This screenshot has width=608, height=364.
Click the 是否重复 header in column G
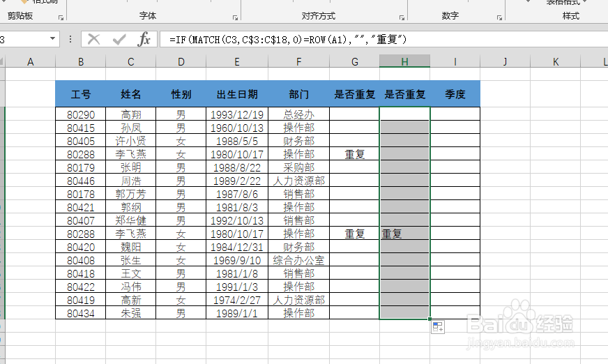[x=354, y=94]
